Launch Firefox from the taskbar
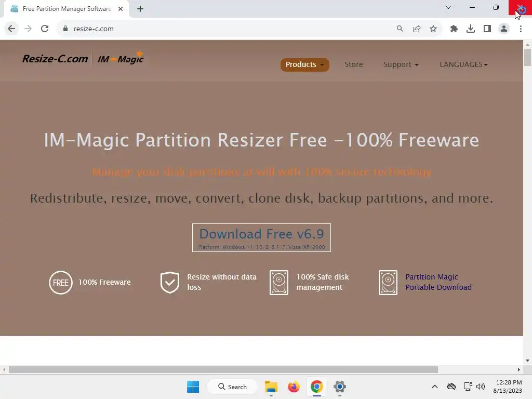The width and height of the screenshot is (532, 399). (294, 387)
